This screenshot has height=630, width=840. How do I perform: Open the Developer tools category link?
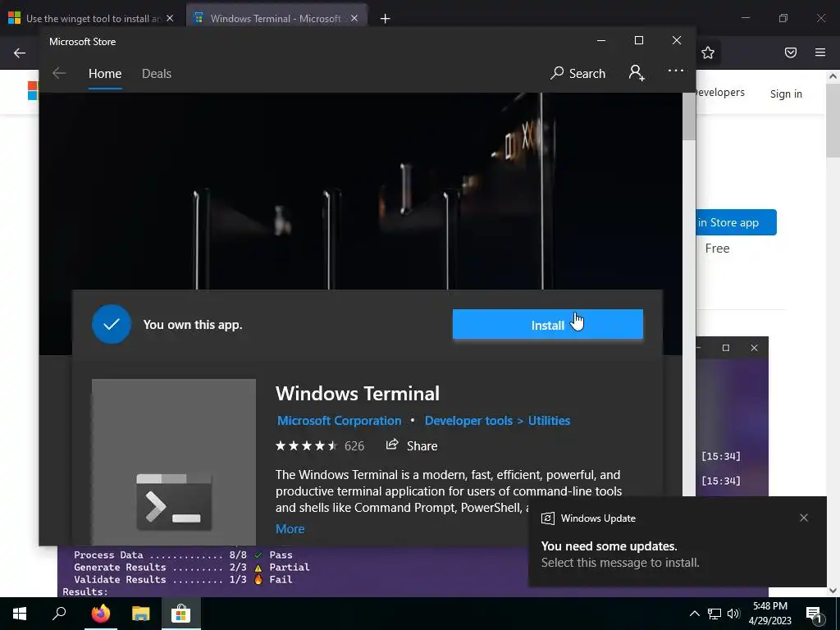coord(468,421)
